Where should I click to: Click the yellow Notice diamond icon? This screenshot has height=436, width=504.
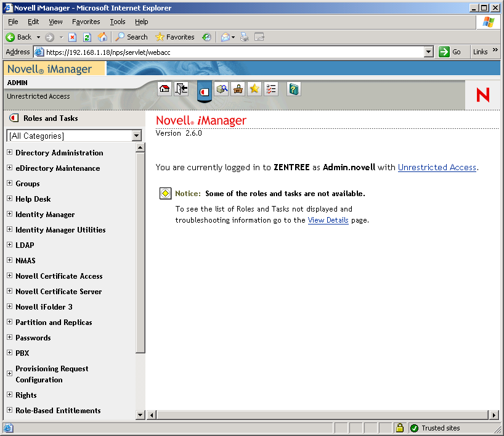point(165,193)
